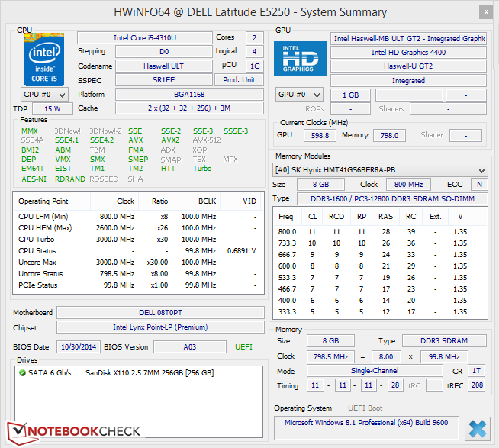Click the GPU memory clock 798.0
This screenshot has width=499, height=448.
pyautogui.click(x=389, y=136)
